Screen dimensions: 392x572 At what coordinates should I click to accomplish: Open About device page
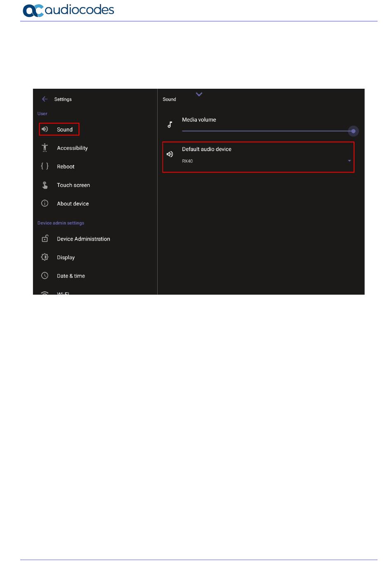click(x=73, y=203)
